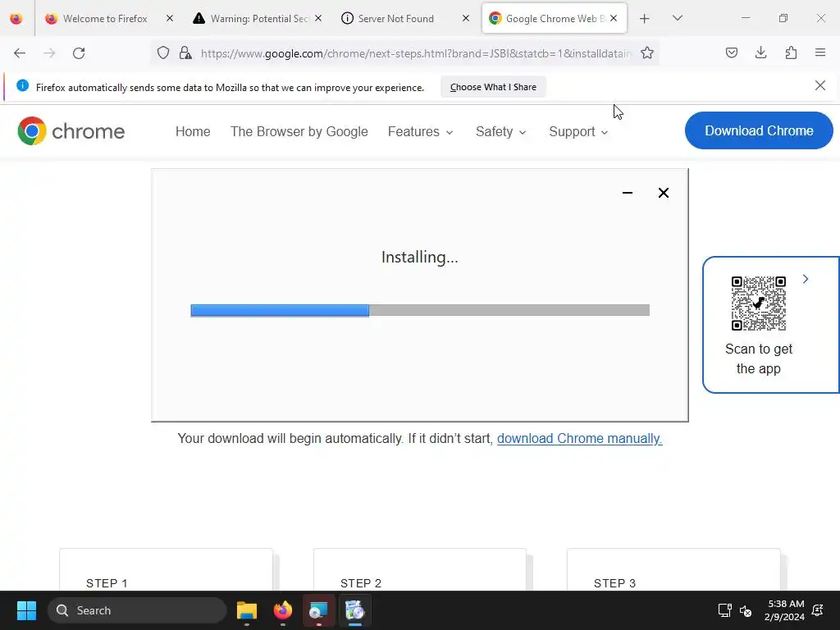The height and width of the screenshot is (630, 840).
Task: Close the Server Not Found tab
Action: click(466, 18)
